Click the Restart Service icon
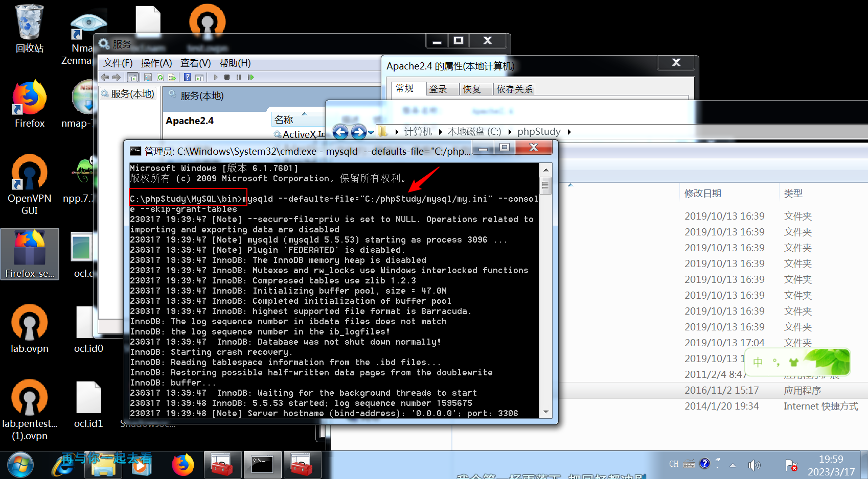The width and height of the screenshot is (868, 479). tap(250, 77)
